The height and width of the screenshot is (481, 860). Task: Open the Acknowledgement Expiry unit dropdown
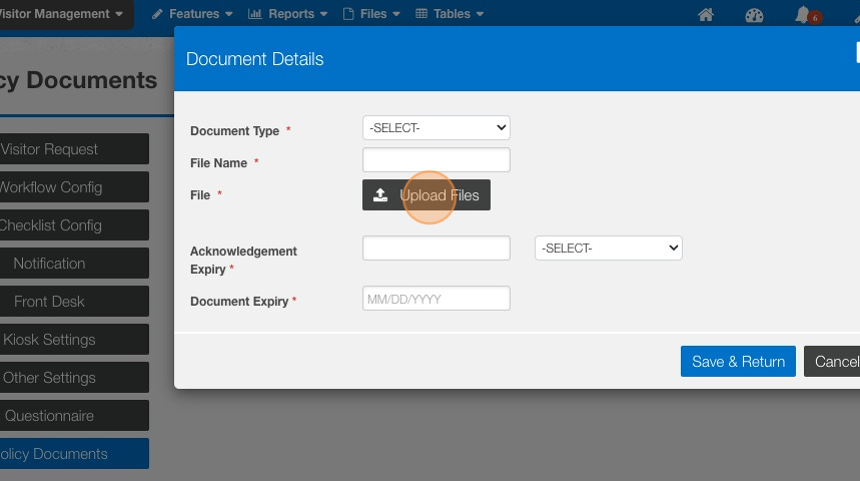click(608, 248)
